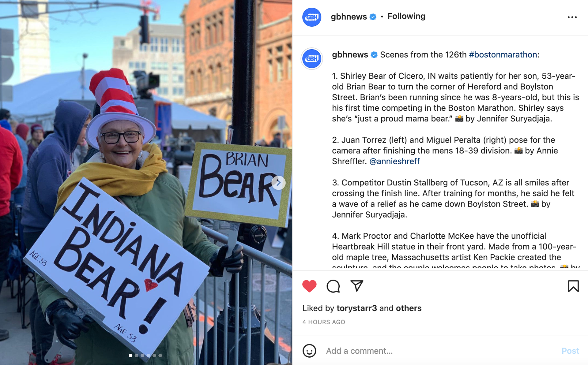Open comments with the speech bubble icon
The width and height of the screenshot is (588, 365).
[x=333, y=286]
